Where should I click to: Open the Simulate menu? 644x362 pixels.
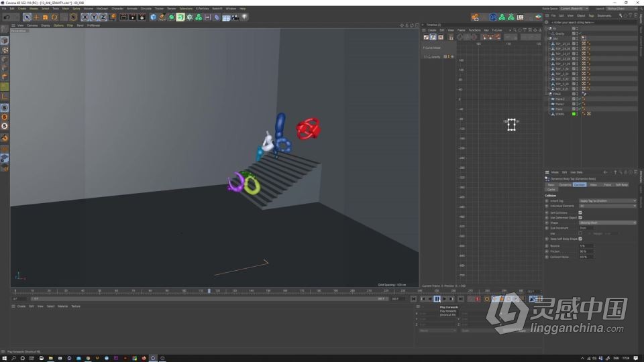tap(146, 9)
